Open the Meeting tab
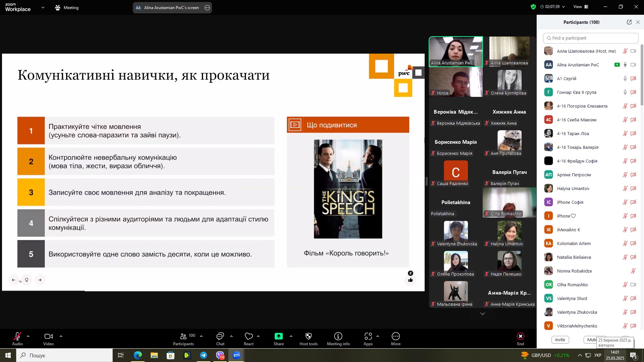Viewport: 644px width, 362px height. pyautogui.click(x=67, y=7)
